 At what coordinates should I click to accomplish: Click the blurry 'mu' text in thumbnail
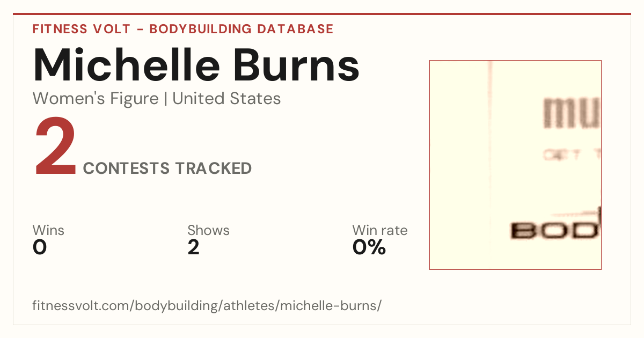571,114
